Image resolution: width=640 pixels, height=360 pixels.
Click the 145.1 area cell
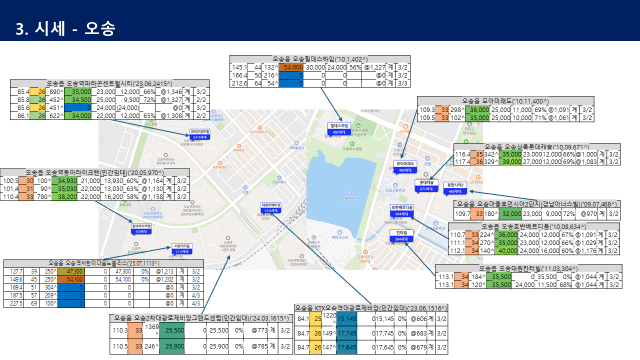tap(239, 67)
